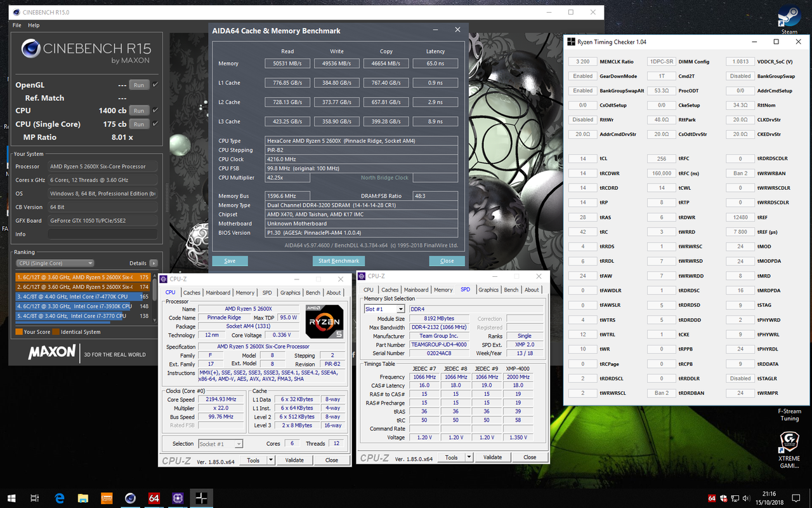Click the CPU-Z window icon on SPD window
The height and width of the screenshot is (508, 812).
(x=362, y=276)
